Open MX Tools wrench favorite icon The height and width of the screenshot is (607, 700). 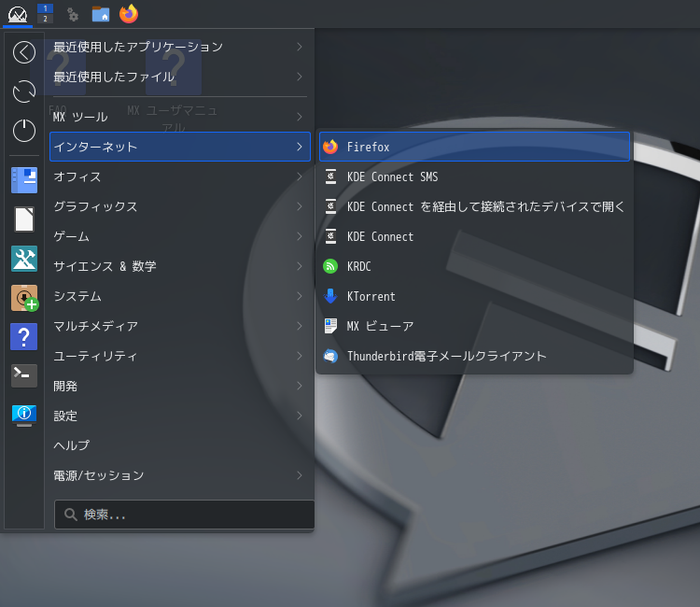click(24, 259)
